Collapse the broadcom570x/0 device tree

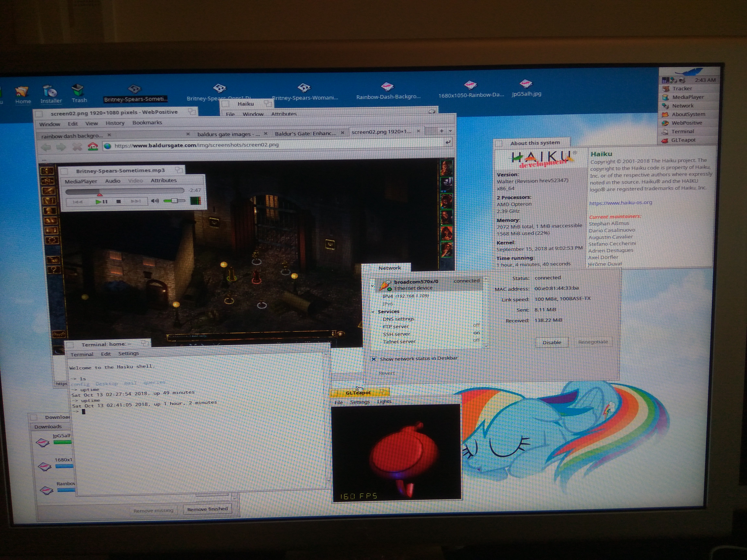(x=373, y=286)
